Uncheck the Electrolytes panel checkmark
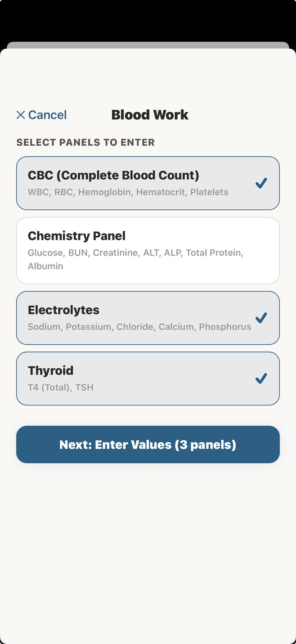The image size is (296, 644). (x=261, y=318)
